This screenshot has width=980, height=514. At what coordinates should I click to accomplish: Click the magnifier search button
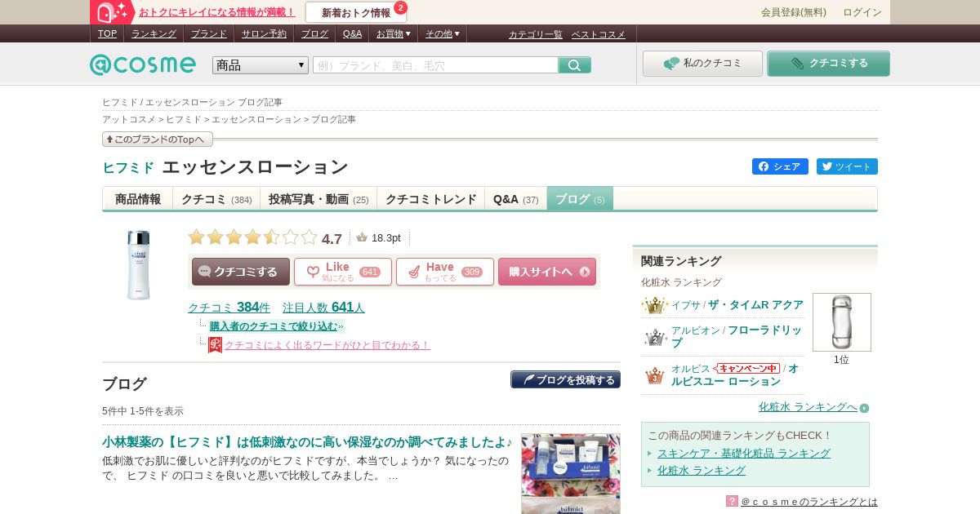point(575,65)
